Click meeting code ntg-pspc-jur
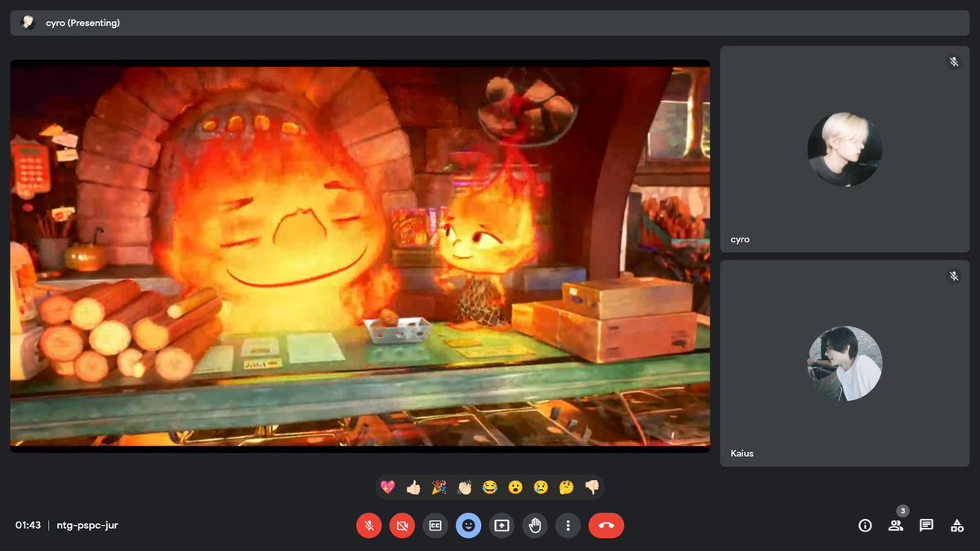The image size is (980, 551). (87, 525)
